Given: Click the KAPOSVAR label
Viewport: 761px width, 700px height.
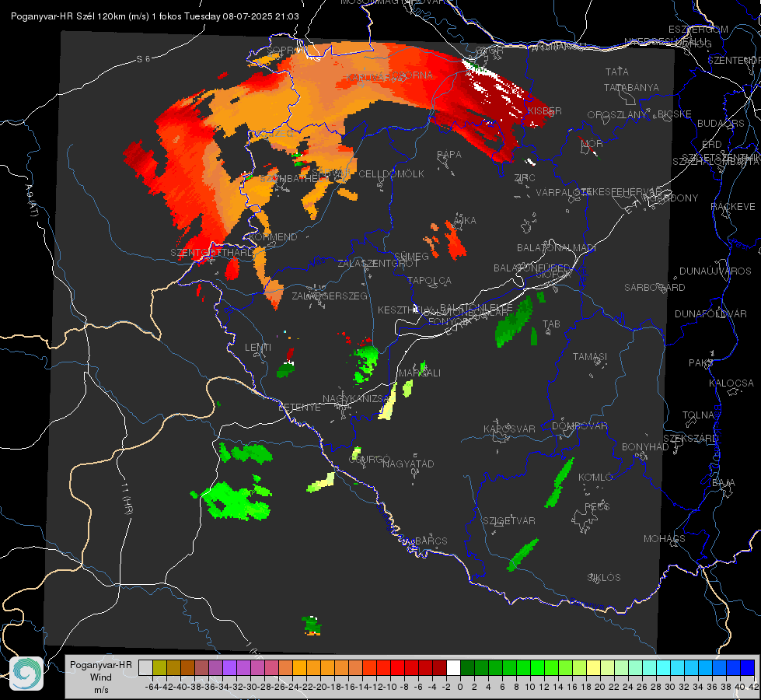Looking at the screenshot, I should coord(509,429).
